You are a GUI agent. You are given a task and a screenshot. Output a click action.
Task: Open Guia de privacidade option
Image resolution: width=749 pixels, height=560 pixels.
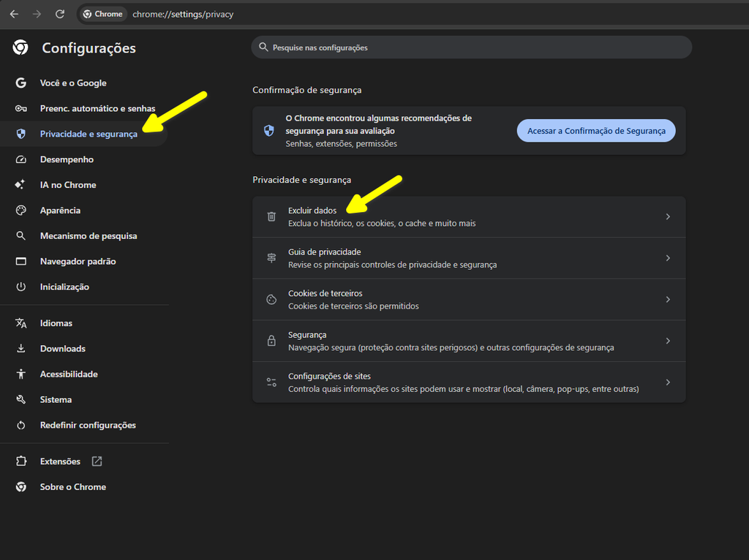pyautogui.click(x=469, y=258)
